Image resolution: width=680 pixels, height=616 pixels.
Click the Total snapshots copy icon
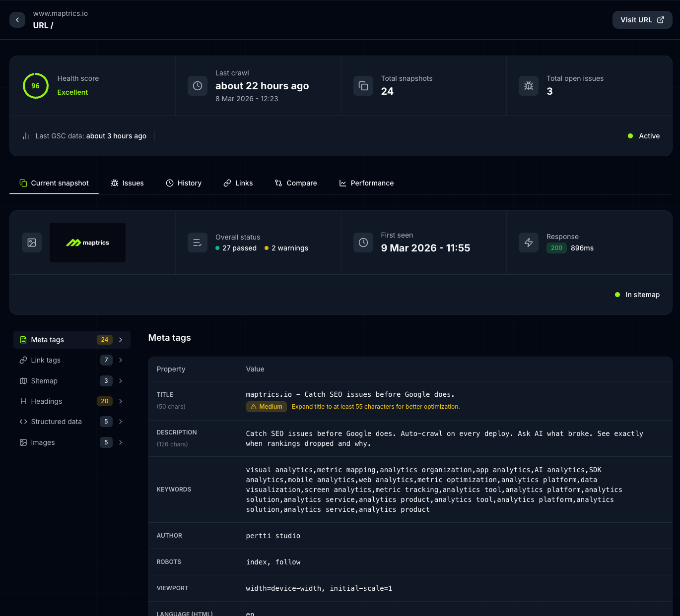point(363,86)
